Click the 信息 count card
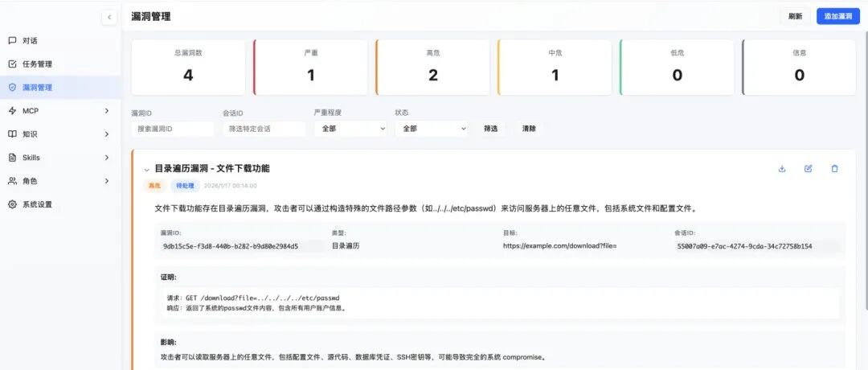The width and height of the screenshot is (868, 370). [x=800, y=67]
